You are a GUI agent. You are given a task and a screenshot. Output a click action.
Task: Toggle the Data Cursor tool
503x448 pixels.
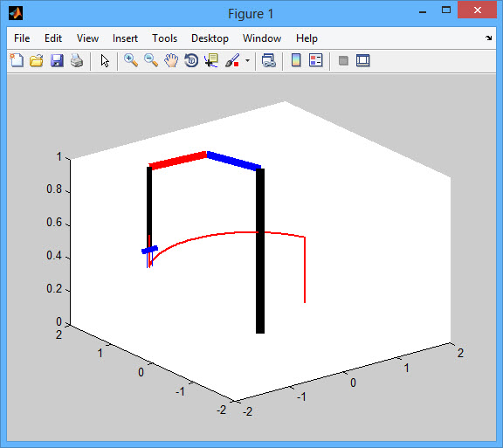pos(211,60)
